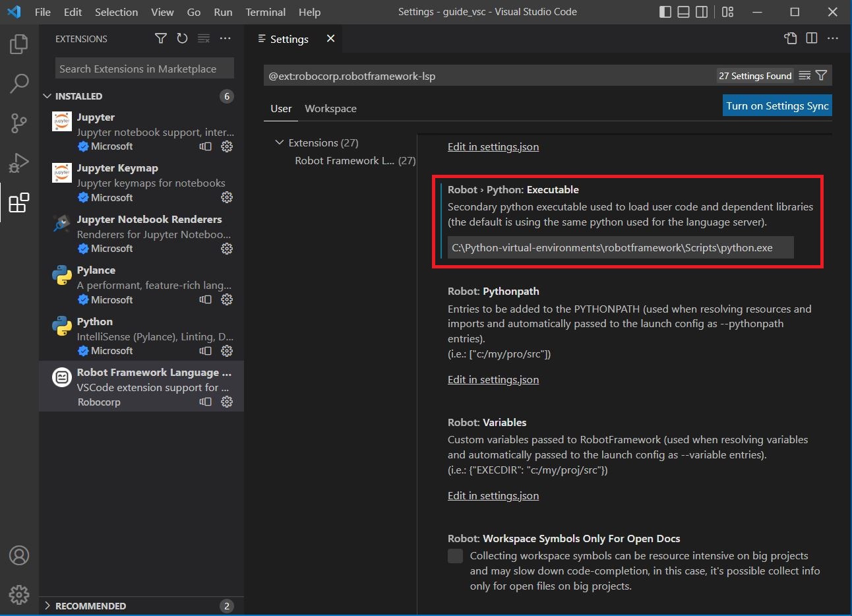Viewport: 852px width, 616px height.
Task: Toggle the secondary side bar layout icon
Action: click(x=702, y=12)
